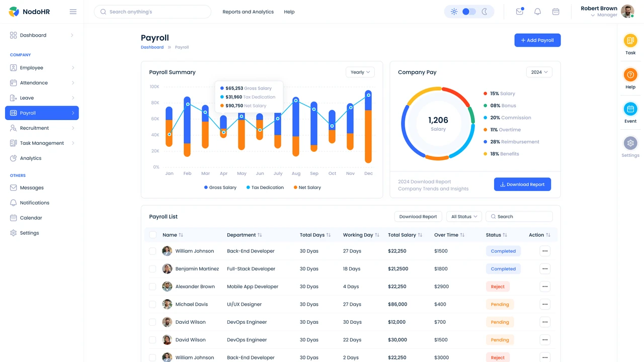
Task: Click the moon dark-mode icon
Action: click(x=485, y=12)
